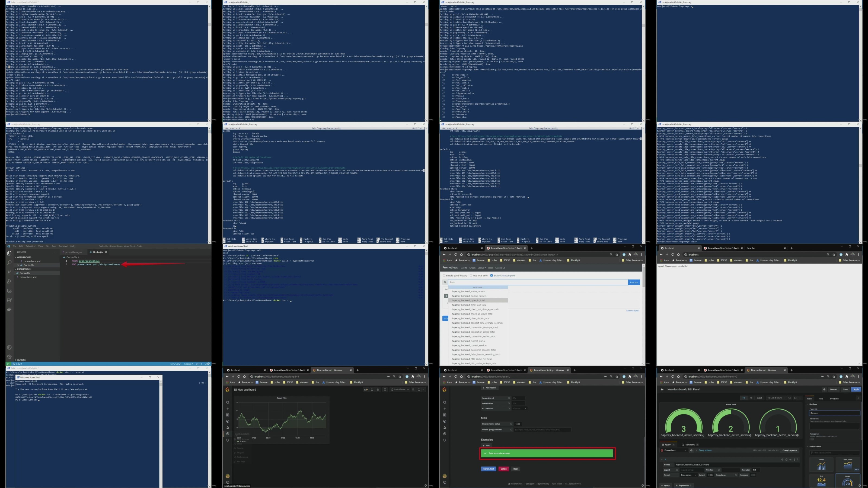This screenshot has height=488, width=868.
Task: Toggle Disable metrics lookup in data source settings
Action: point(518,424)
